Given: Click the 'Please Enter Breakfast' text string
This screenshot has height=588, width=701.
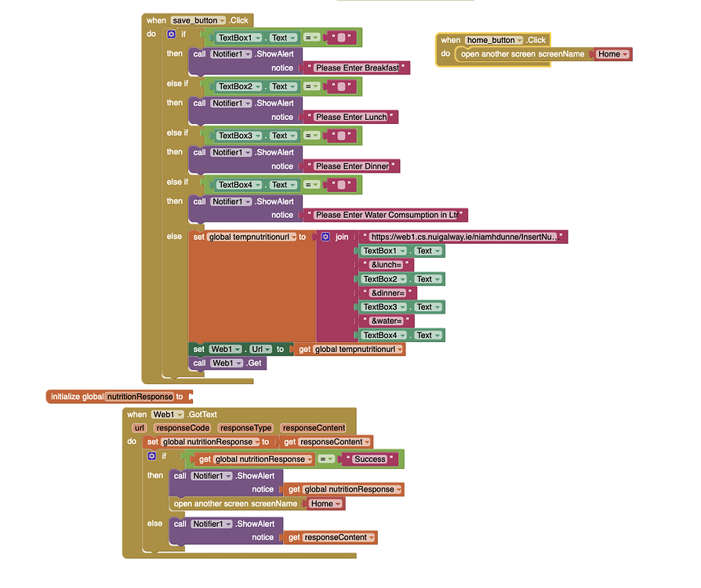Looking at the screenshot, I should pyautogui.click(x=358, y=68).
